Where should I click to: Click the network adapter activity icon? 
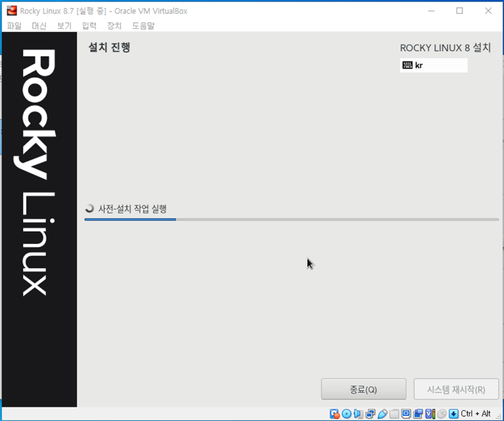click(370, 414)
